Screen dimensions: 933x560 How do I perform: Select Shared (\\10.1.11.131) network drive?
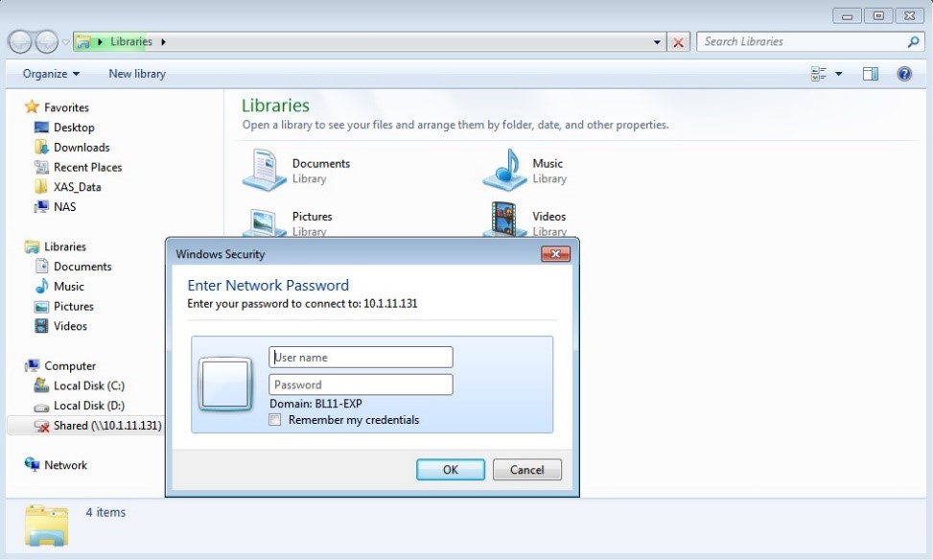tap(107, 426)
